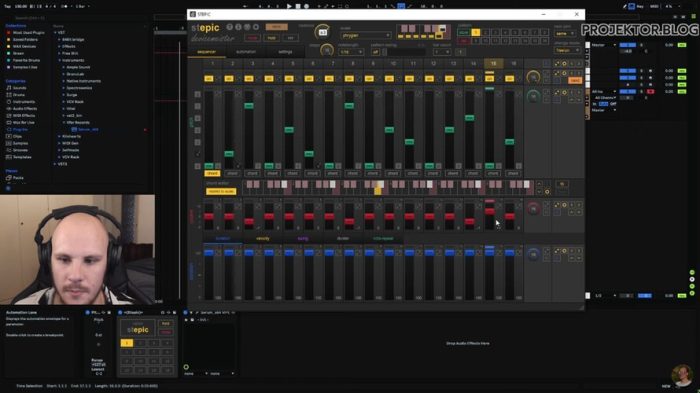
Task: Expand the Native Instruments folder
Action: pos(64,81)
